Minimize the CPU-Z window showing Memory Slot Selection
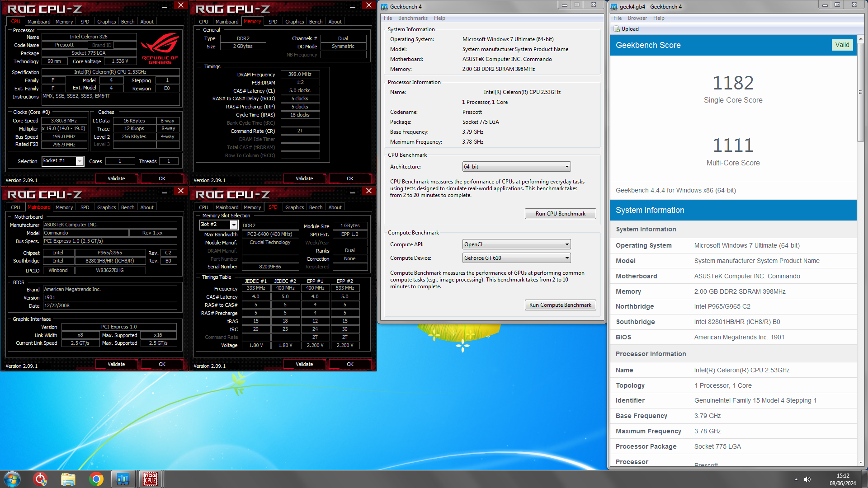 click(x=353, y=192)
